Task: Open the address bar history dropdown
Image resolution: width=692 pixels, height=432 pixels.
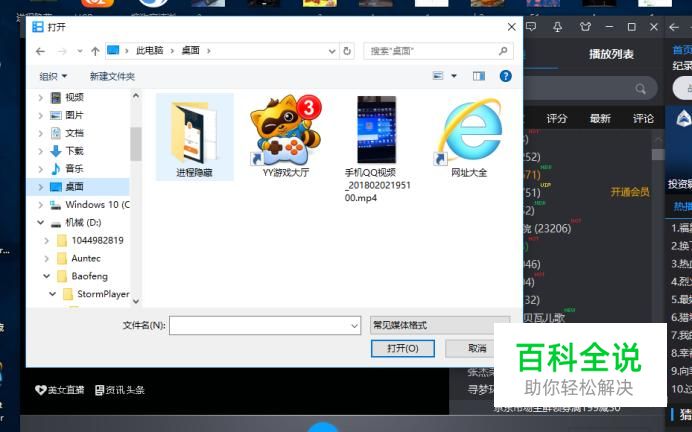Action: [x=332, y=51]
